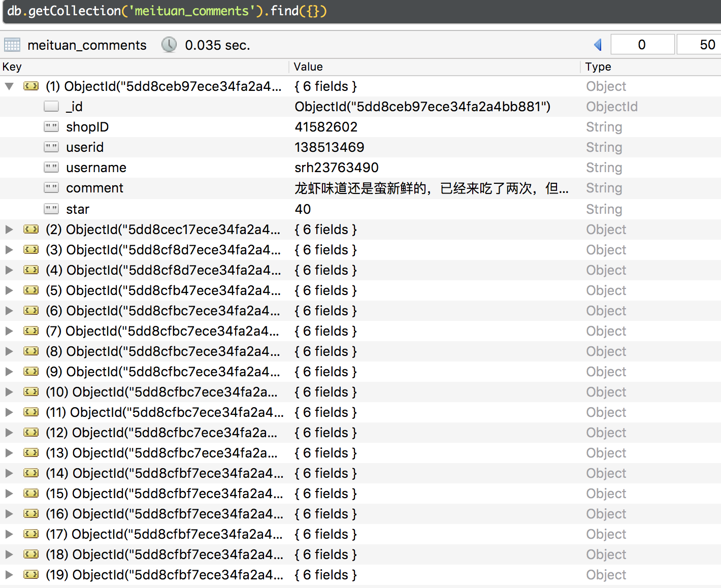Collapse document (1) disclosure triangle
The image size is (721, 588).
tap(9, 86)
